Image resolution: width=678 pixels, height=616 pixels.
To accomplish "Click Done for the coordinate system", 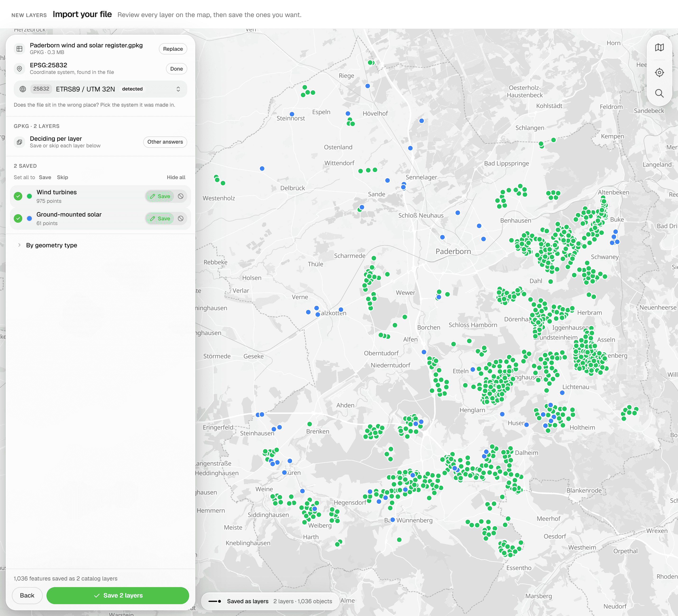I will (x=176, y=68).
